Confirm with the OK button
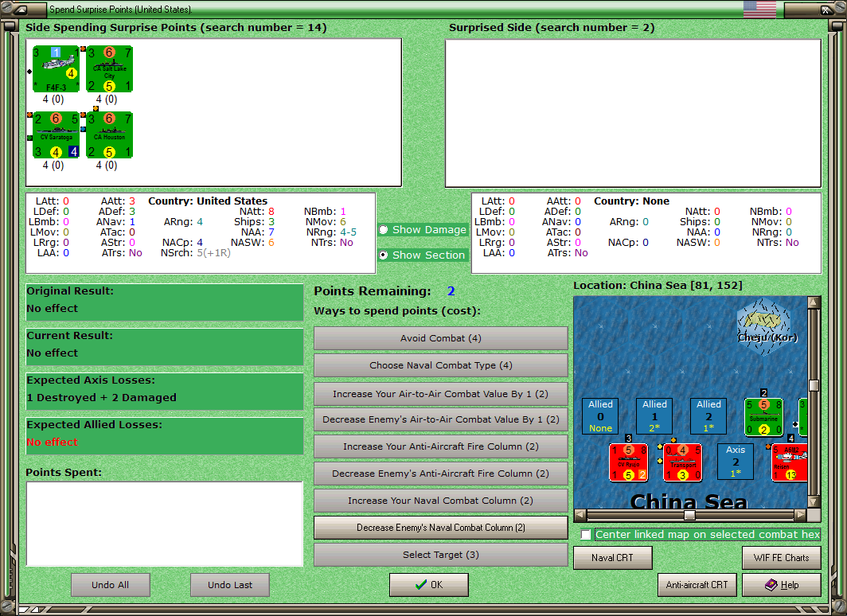 tap(429, 585)
